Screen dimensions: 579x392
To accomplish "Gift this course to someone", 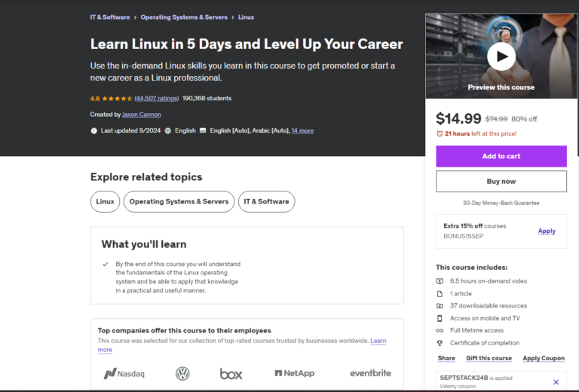I will [489, 358].
